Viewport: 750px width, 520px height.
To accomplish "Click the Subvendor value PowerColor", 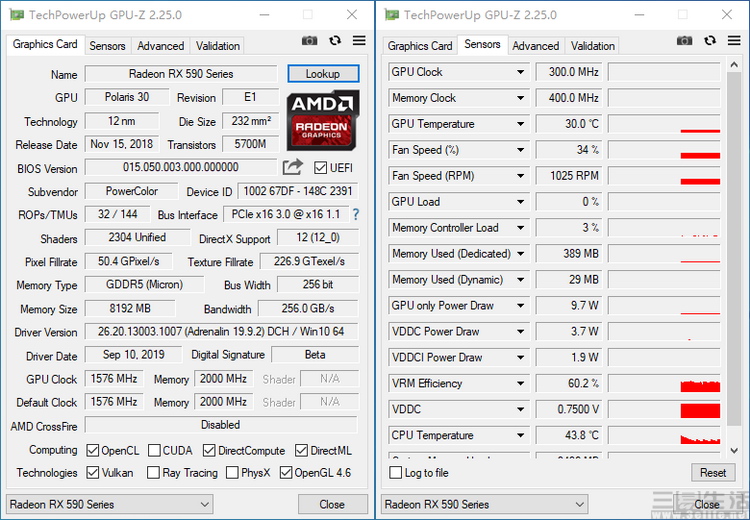I will 132,191.
